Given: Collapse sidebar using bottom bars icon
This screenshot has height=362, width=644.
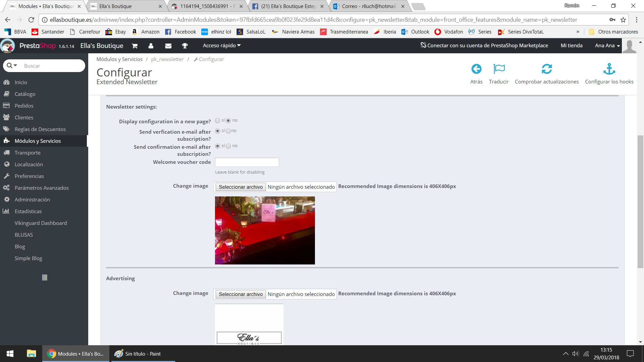Looking at the screenshot, I should pyautogui.click(x=45, y=278).
